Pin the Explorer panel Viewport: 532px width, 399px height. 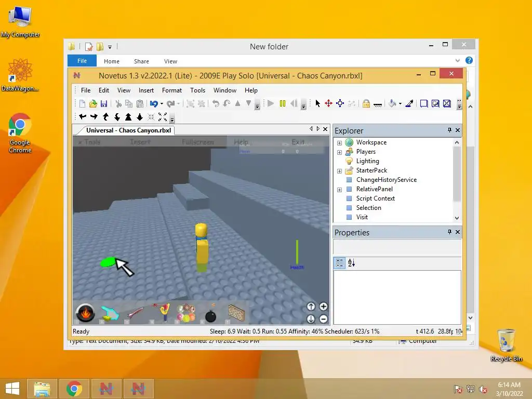[x=449, y=130]
